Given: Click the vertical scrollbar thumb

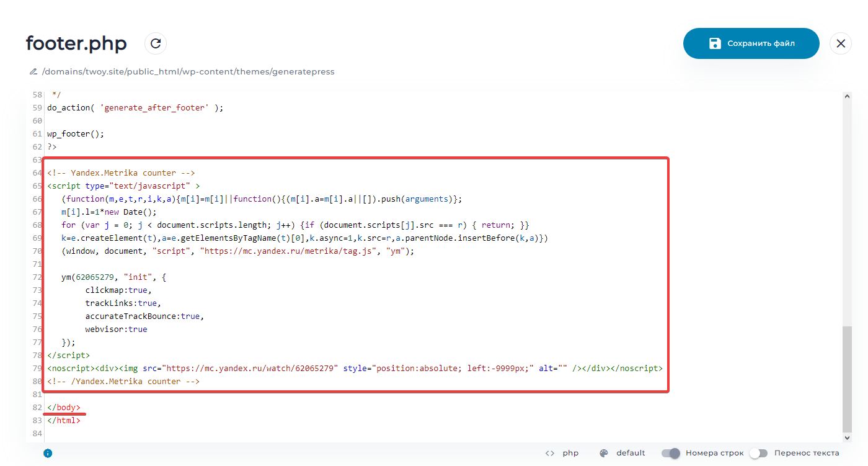Looking at the screenshot, I should point(848,379).
